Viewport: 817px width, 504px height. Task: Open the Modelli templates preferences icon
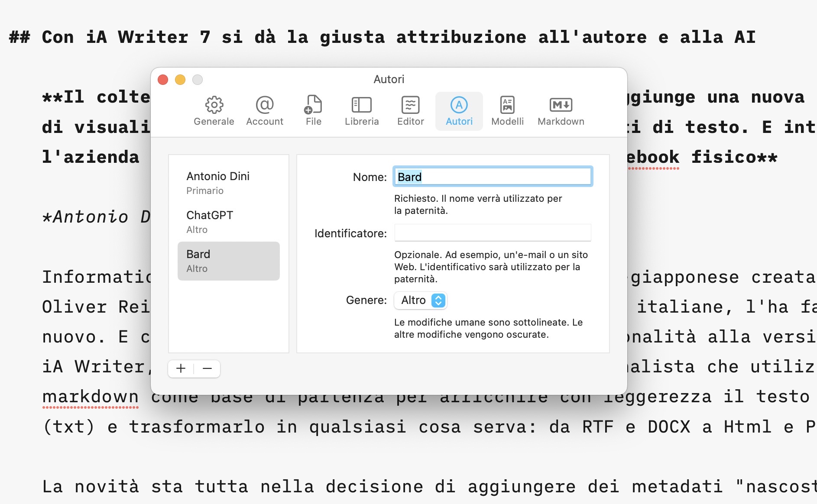pos(508,111)
